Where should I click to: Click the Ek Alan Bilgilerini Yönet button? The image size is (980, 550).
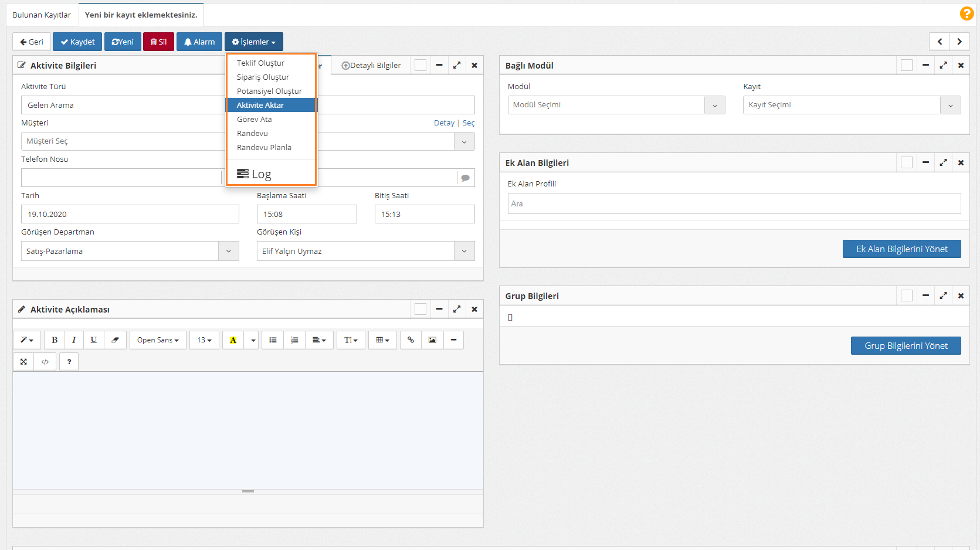tap(901, 249)
